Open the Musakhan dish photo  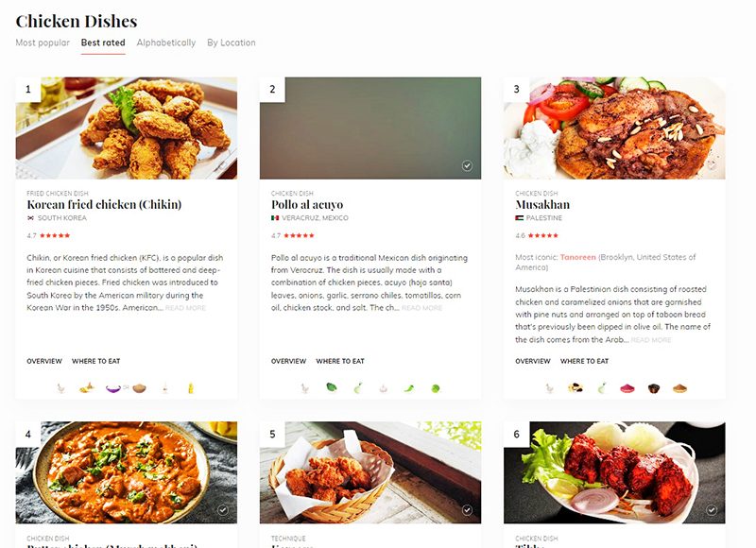tap(614, 128)
